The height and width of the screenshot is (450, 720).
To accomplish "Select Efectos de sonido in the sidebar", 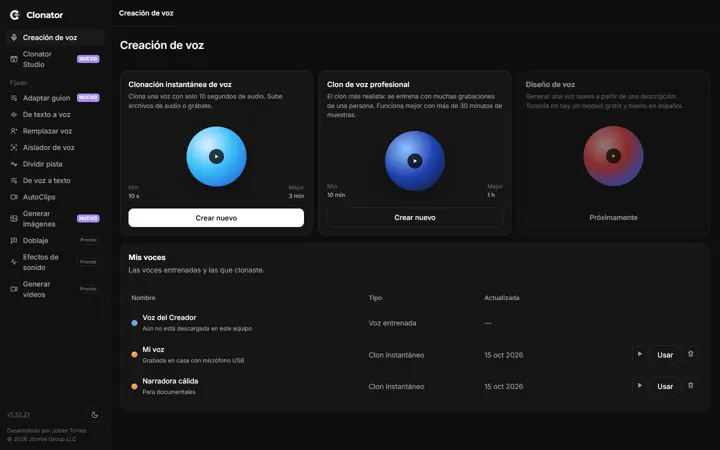I will 55,262.
